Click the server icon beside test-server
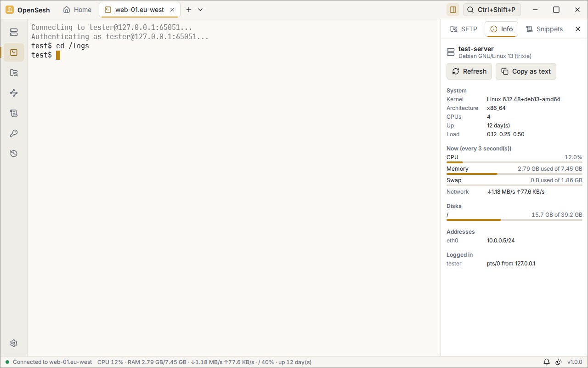The width and height of the screenshot is (588, 368). click(451, 52)
